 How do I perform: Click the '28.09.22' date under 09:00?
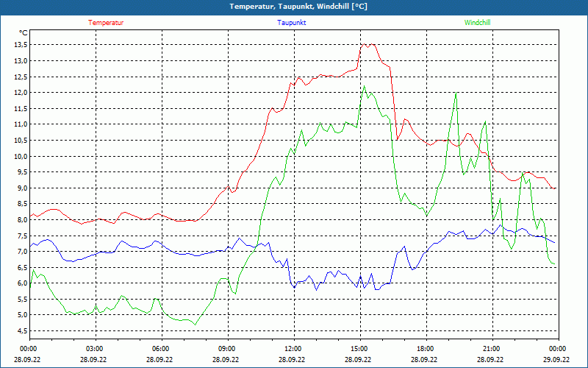tap(226, 360)
